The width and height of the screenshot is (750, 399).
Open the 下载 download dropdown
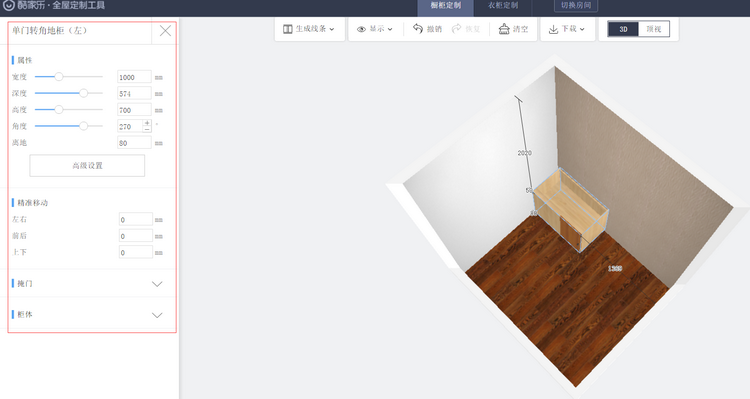[567, 29]
